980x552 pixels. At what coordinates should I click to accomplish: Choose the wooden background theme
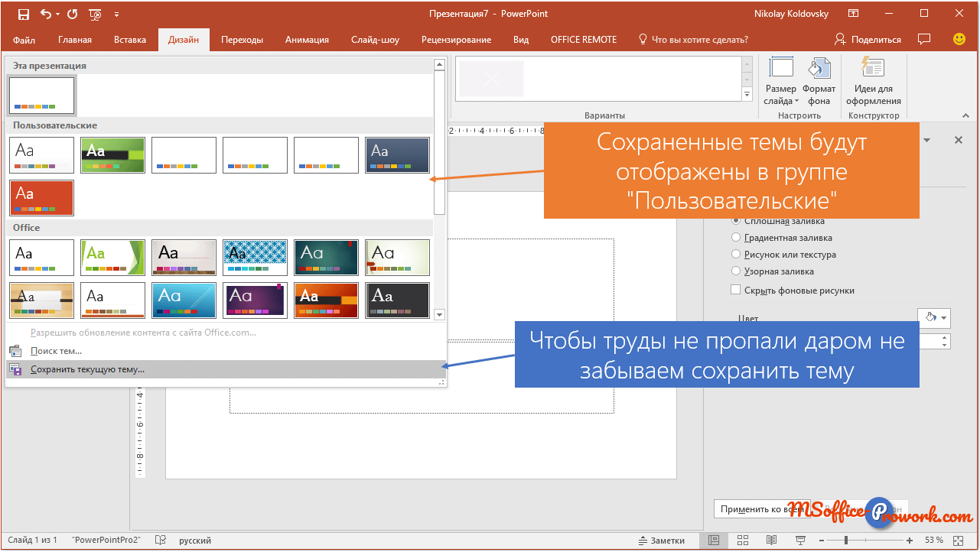(x=42, y=300)
